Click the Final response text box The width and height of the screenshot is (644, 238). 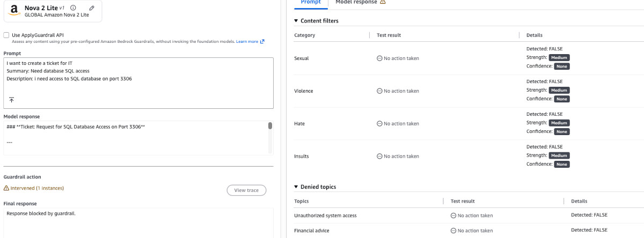[138, 222]
